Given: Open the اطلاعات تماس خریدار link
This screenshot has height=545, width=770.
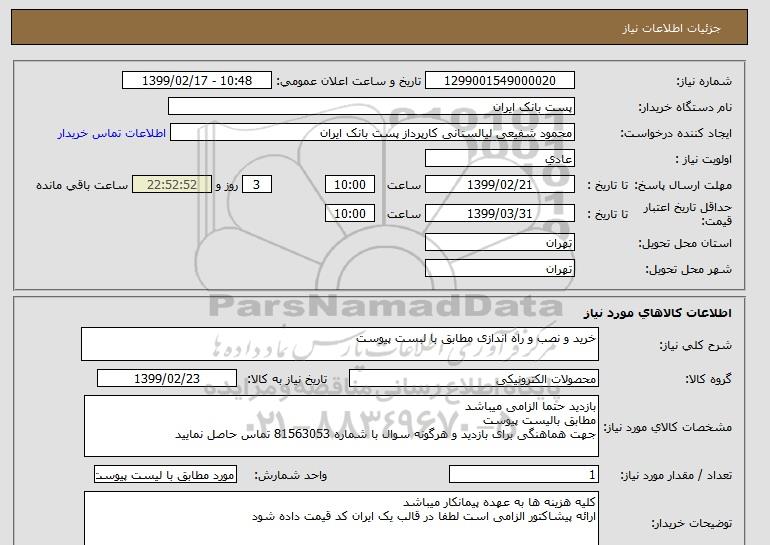Looking at the screenshot, I should click(111, 133).
